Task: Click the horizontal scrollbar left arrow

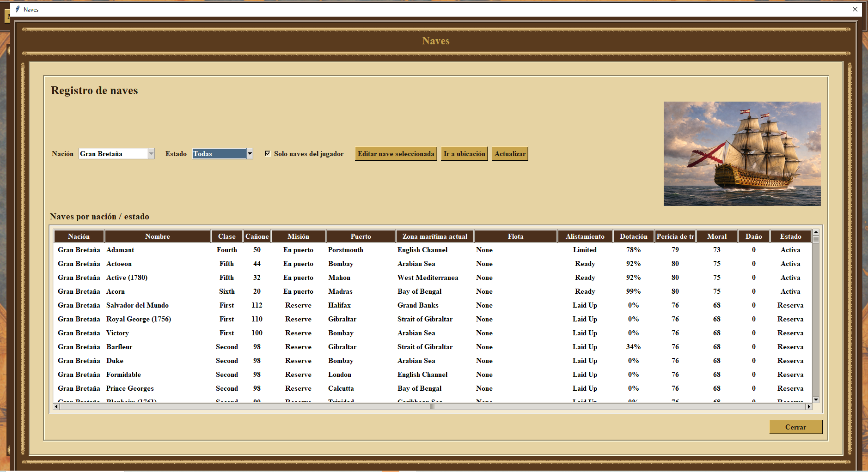Action: 56,407
